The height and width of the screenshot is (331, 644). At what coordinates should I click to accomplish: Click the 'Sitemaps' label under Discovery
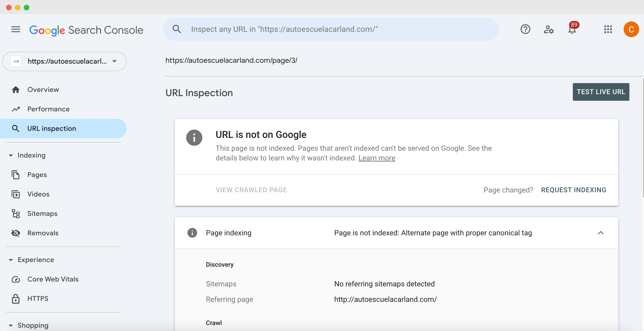[221, 284]
